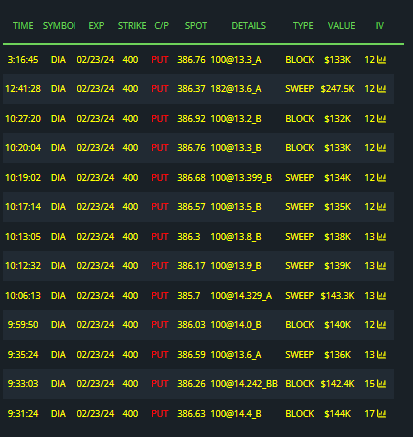
Task: Sort by SYMBOL column header
Action: (x=59, y=26)
